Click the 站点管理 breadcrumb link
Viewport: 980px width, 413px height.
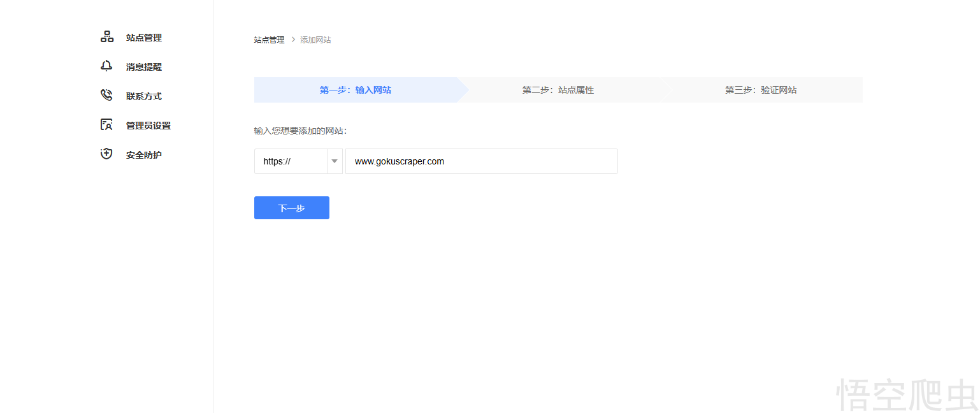point(269,40)
